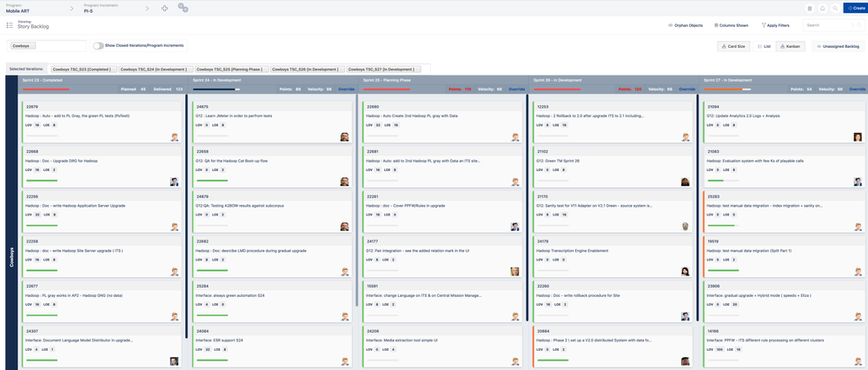Select Cowboys TSC_S25 (Planning Phase) iteration chip

[x=232, y=69]
